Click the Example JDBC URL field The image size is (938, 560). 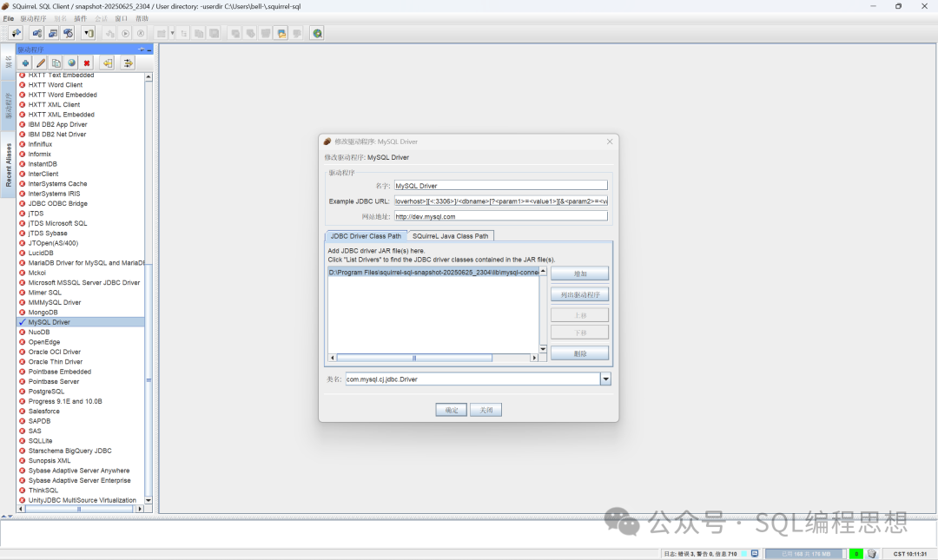(x=500, y=201)
